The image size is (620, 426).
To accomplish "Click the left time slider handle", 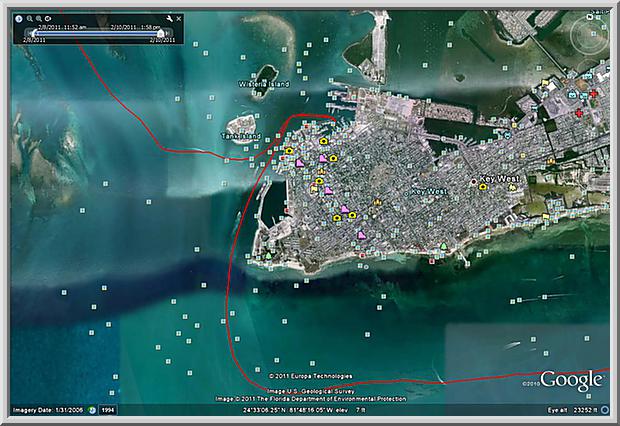I will point(35,31).
